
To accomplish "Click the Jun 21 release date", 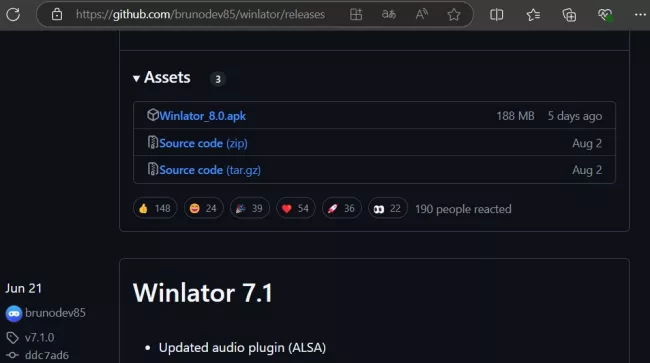I will (x=24, y=288).
